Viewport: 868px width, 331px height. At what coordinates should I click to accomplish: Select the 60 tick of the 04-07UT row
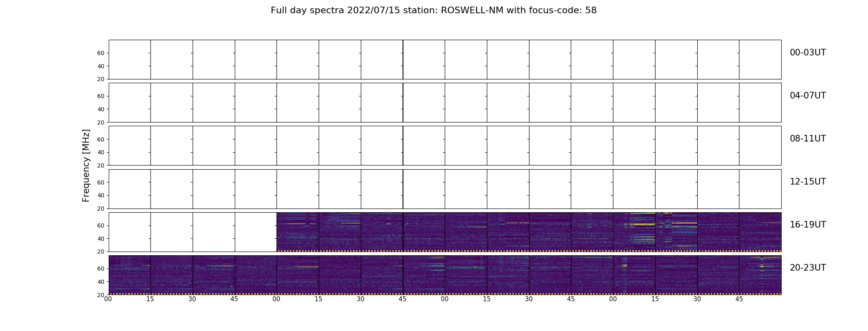click(x=101, y=96)
